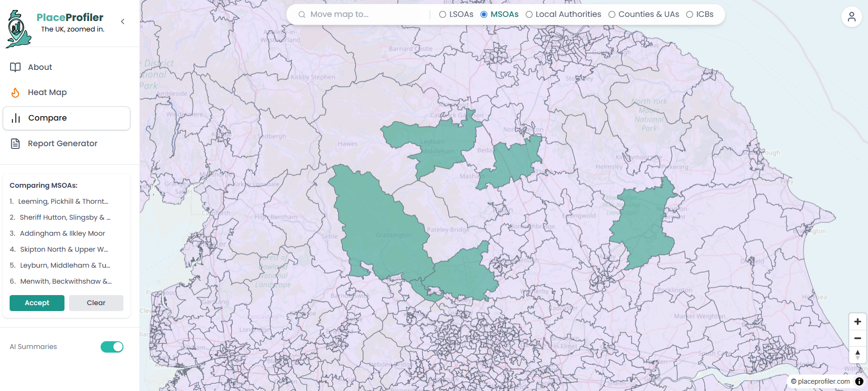This screenshot has width=868, height=391.
Task: Open the Report Generator
Action: [66, 143]
